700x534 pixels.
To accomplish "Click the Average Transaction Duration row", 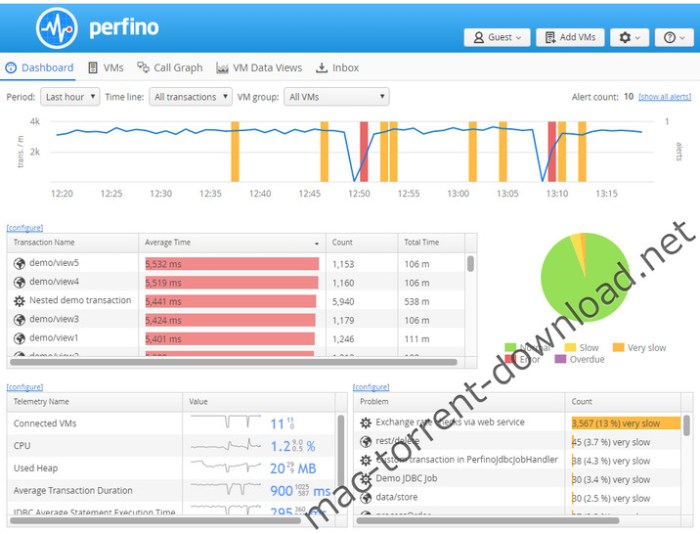I will tap(171, 490).
